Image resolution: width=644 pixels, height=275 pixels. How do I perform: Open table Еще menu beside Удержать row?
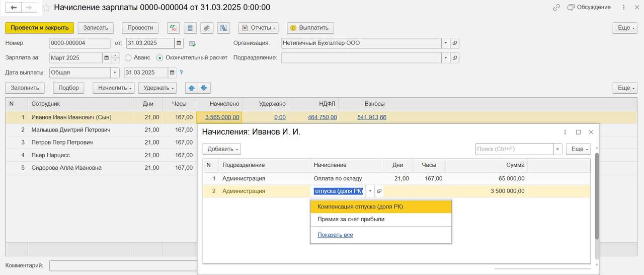tap(625, 88)
